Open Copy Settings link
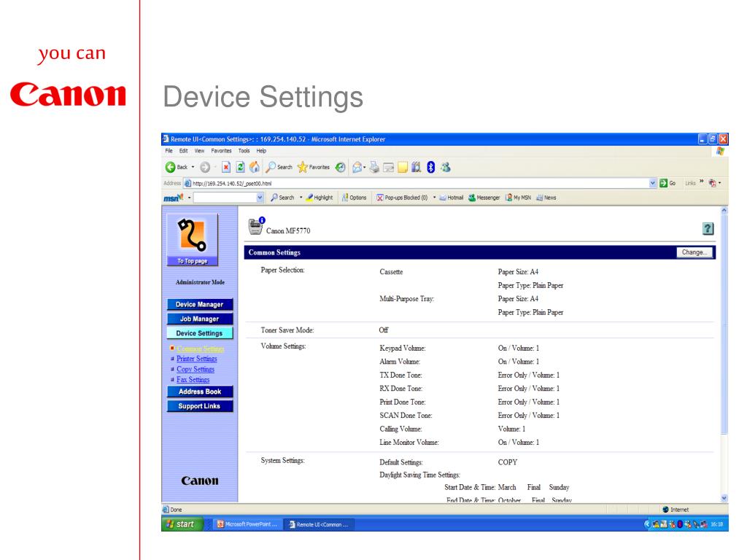747x560 pixels. pyautogui.click(x=196, y=369)
